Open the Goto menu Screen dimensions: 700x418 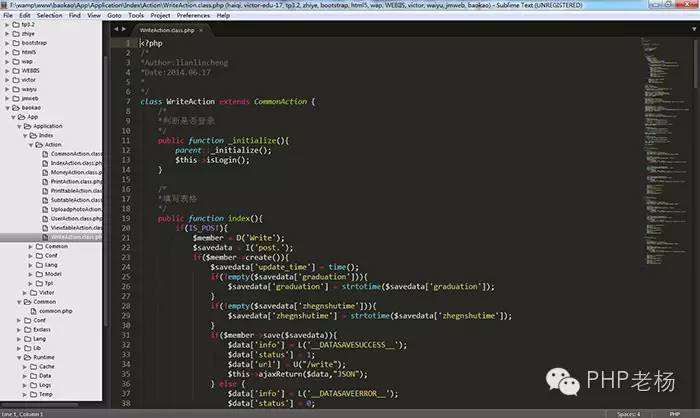coord(114,15)
